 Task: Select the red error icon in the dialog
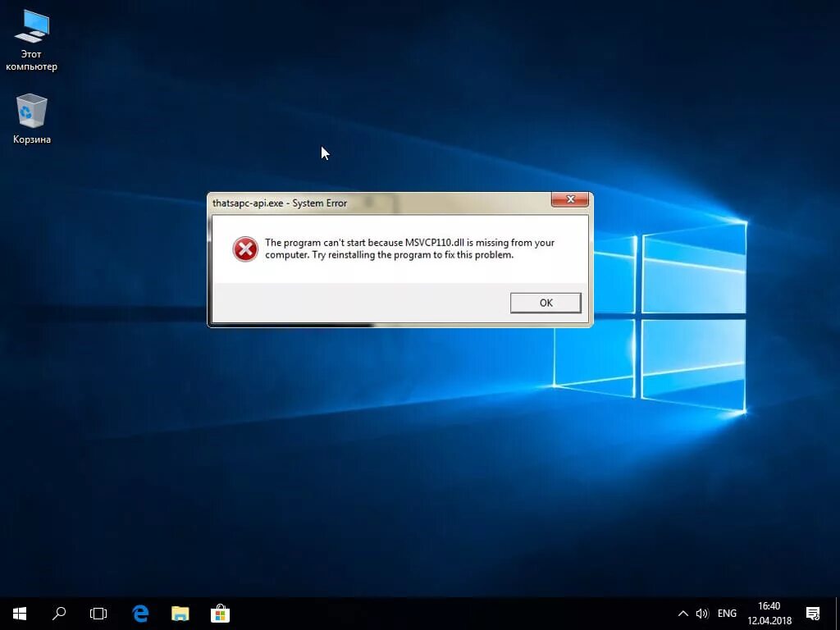[x=245, y=249]
